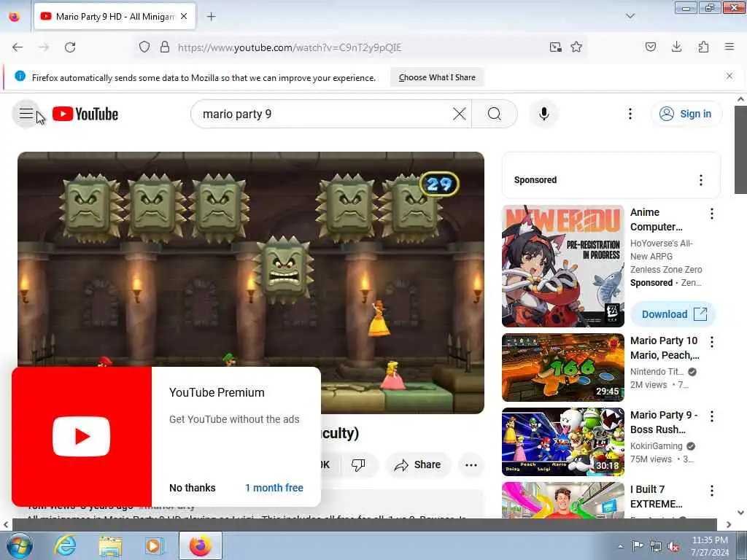Open Mario Party 10 video title
This screenshot has width=747, height=560.
click(x=665, y=348)
